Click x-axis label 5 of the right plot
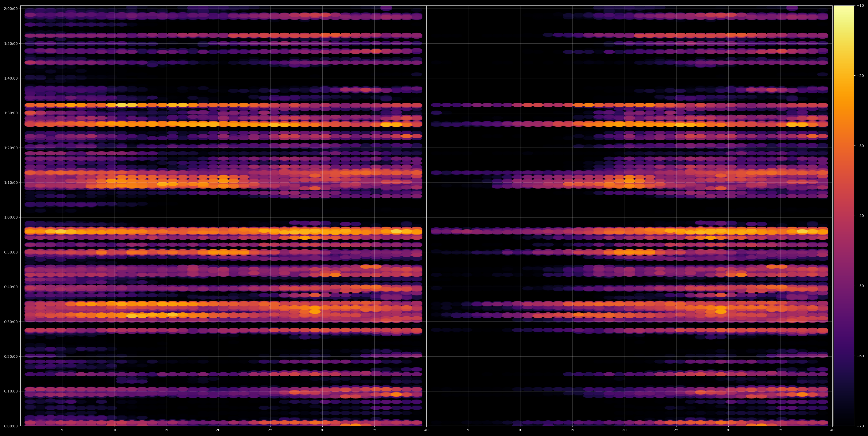This screenshot has width=868, height=436. (x=468, y=430)
